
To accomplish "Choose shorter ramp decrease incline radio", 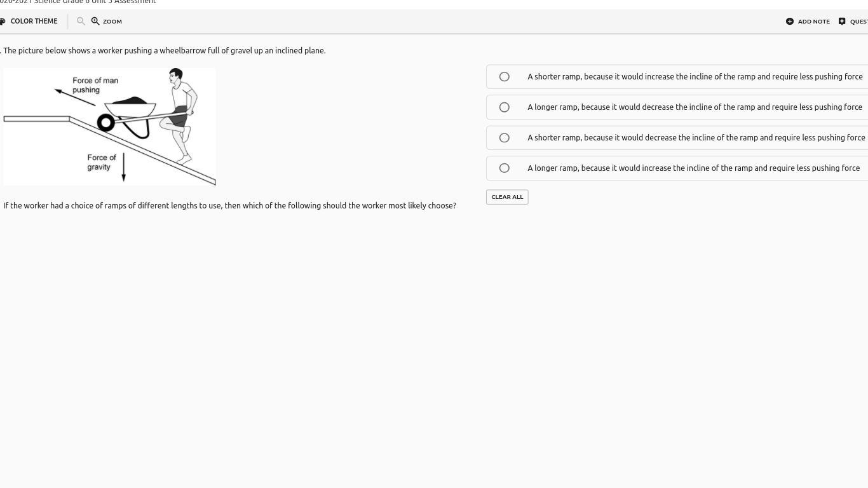I will [505, 138].
